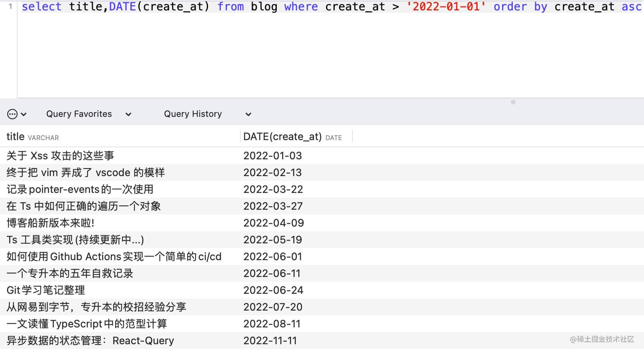Image resolution: width=644 pixels, height=353 pixels.
Task: Select row '一文读懂 TypeScript 中的范型计算'
Action: tap(322, 324)
